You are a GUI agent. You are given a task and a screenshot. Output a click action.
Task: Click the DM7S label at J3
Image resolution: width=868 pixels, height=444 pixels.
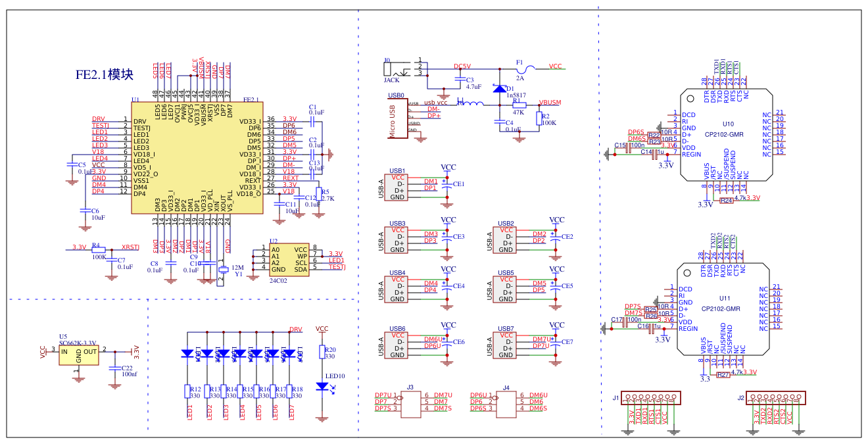pos(442,408)
